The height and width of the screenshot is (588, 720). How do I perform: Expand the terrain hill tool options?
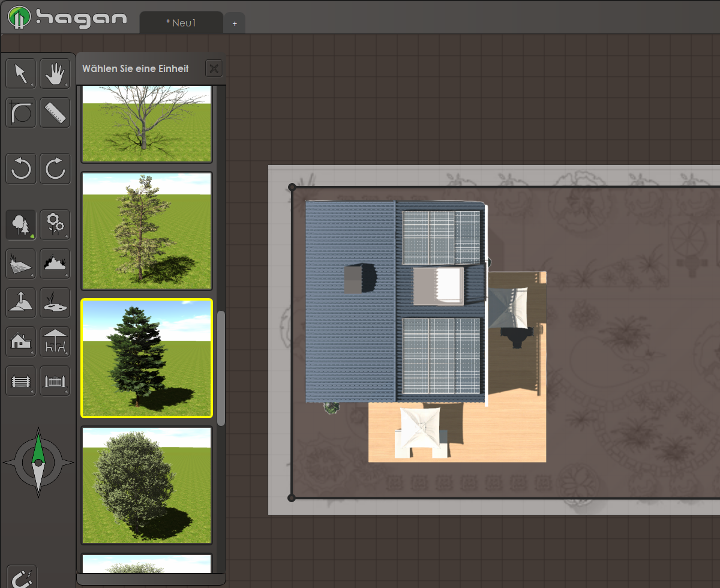21,302
